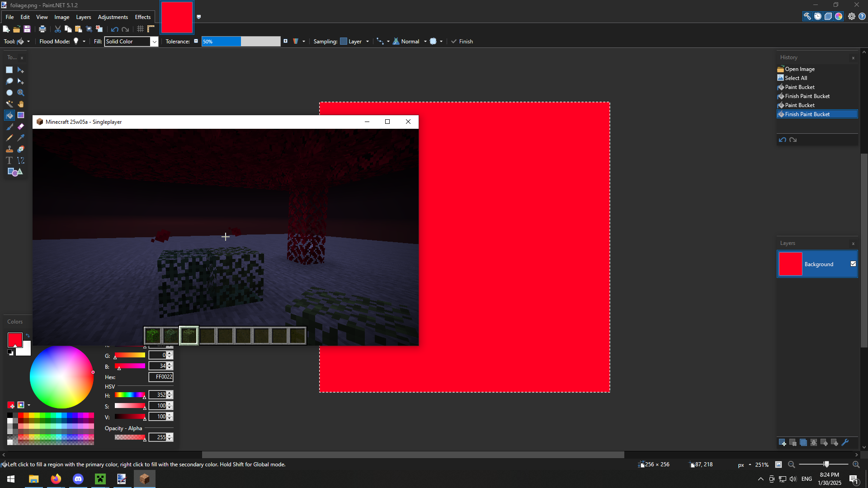The image size is (868, 488).
Task: Toggle pixel grid display icon
Action: (x=140, y=29)
